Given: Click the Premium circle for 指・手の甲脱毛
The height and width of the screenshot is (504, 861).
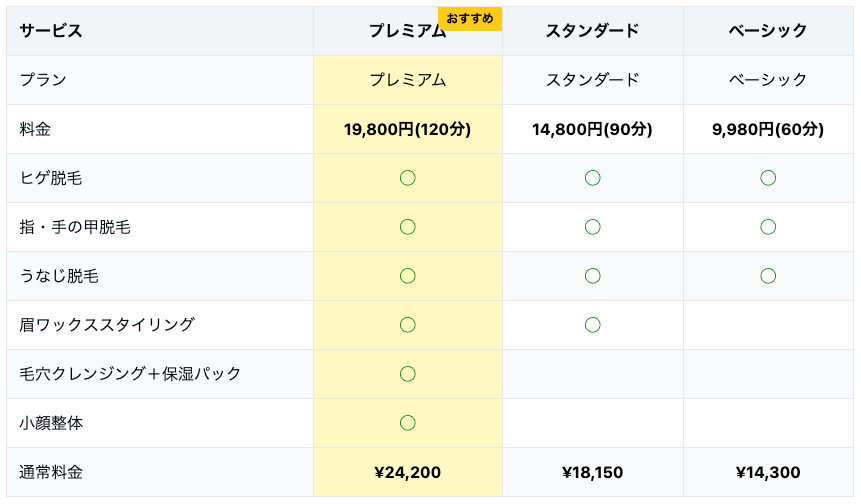Looking at the screenshot, I should (x=407, y=227).
